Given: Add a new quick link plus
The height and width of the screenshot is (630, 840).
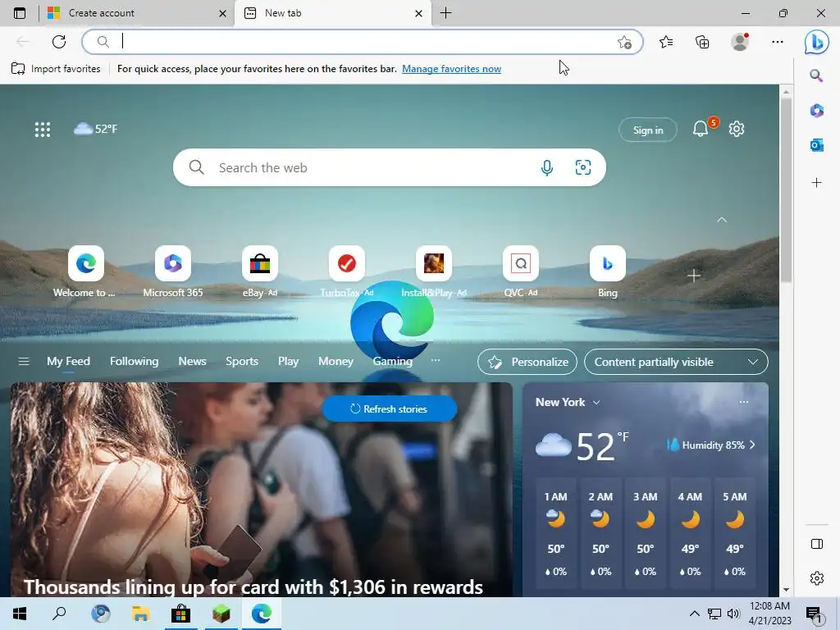Looking at the screenshot, I should (x=694, y=276).
